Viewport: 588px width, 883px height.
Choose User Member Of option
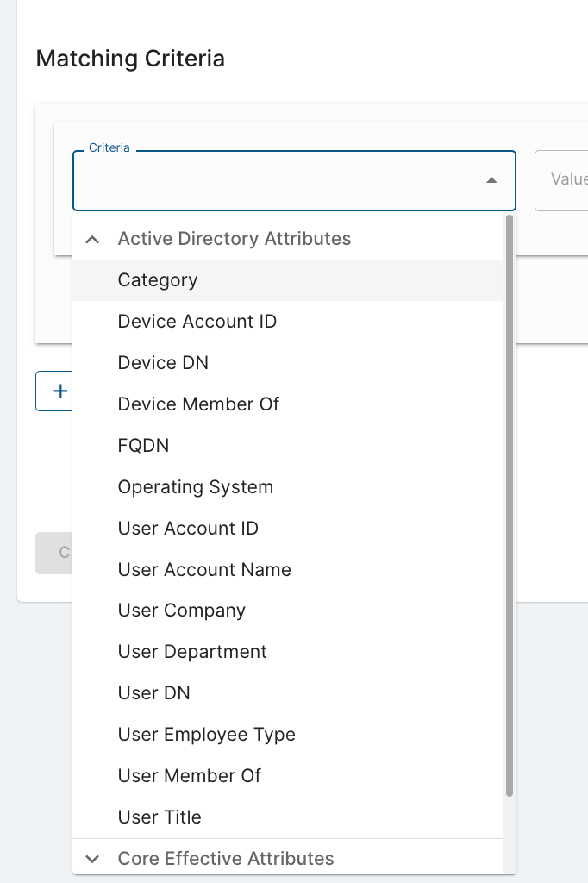click(190, 776)
